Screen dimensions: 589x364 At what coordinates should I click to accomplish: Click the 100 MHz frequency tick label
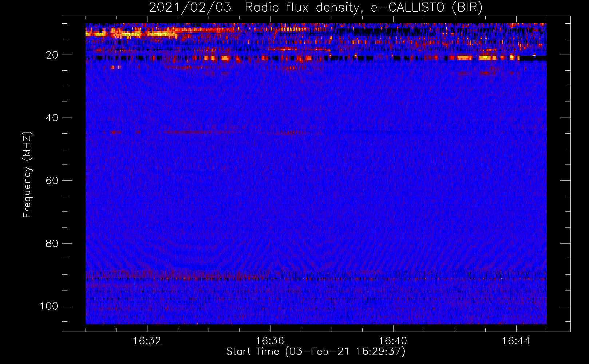point(49,306)
